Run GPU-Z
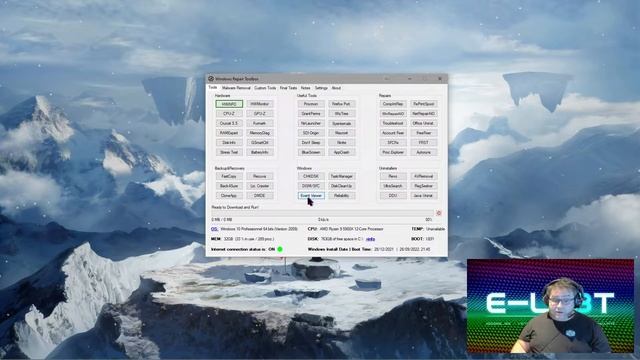 pyautogui.click(x=260, y=113)
